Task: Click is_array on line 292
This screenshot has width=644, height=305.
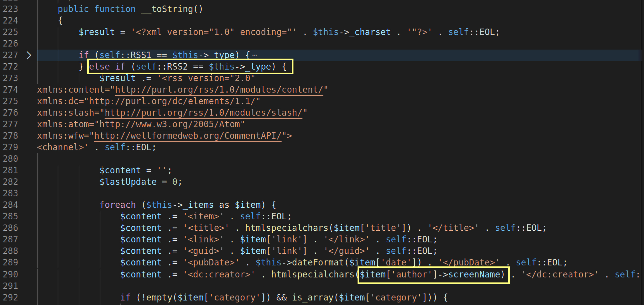Action: coord(313,297)
